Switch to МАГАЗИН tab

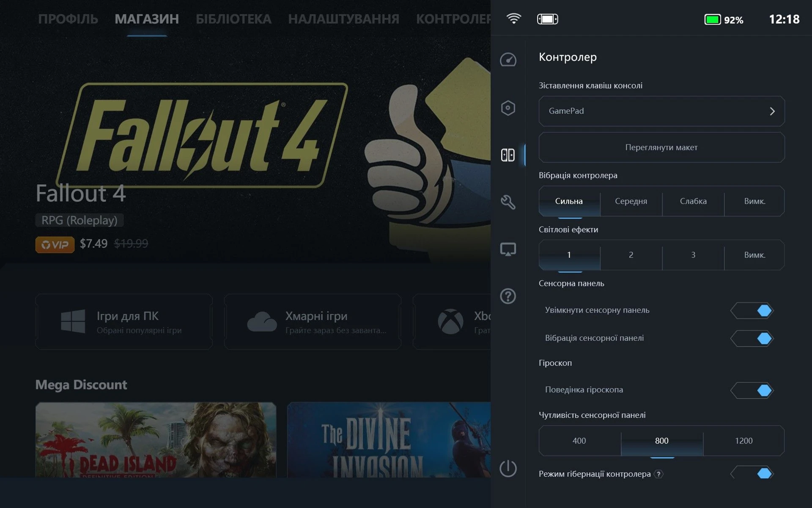click(x=147, y=19)
